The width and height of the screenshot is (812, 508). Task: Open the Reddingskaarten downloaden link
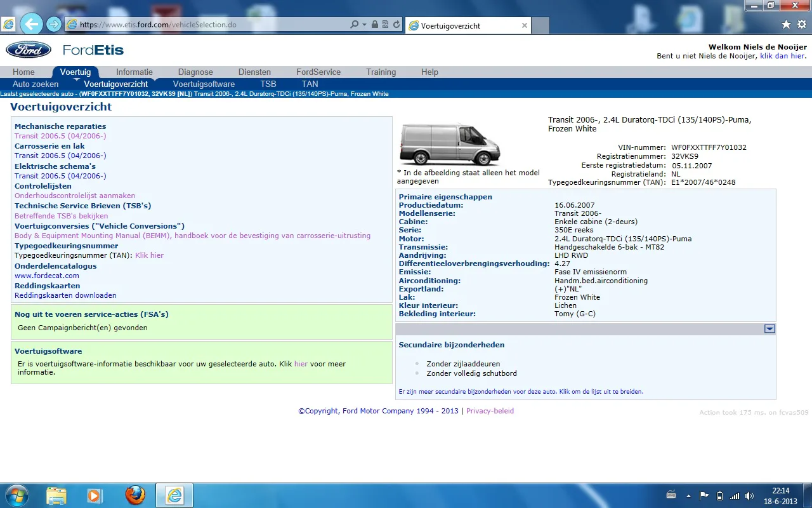65,295
